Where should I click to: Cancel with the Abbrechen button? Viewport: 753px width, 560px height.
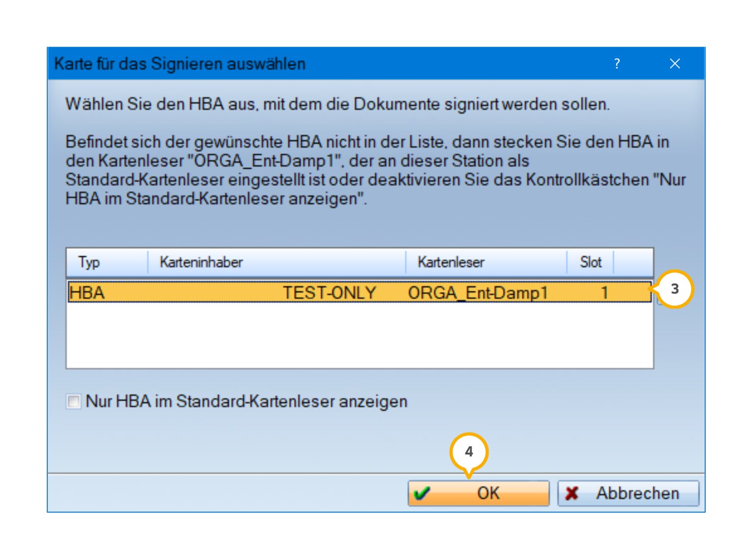click(x=628, y=493)
